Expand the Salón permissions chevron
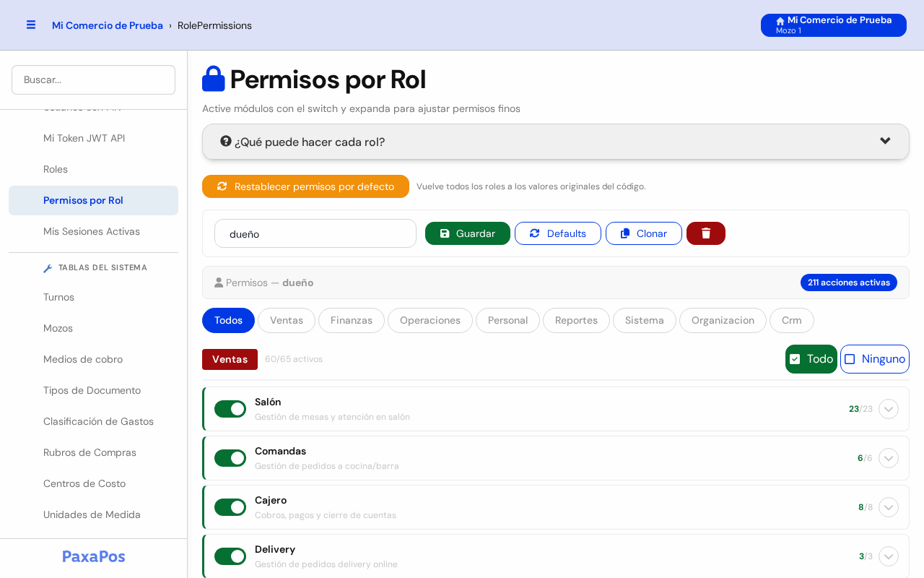Screen dimensions: 924x578 coord(889,409)
